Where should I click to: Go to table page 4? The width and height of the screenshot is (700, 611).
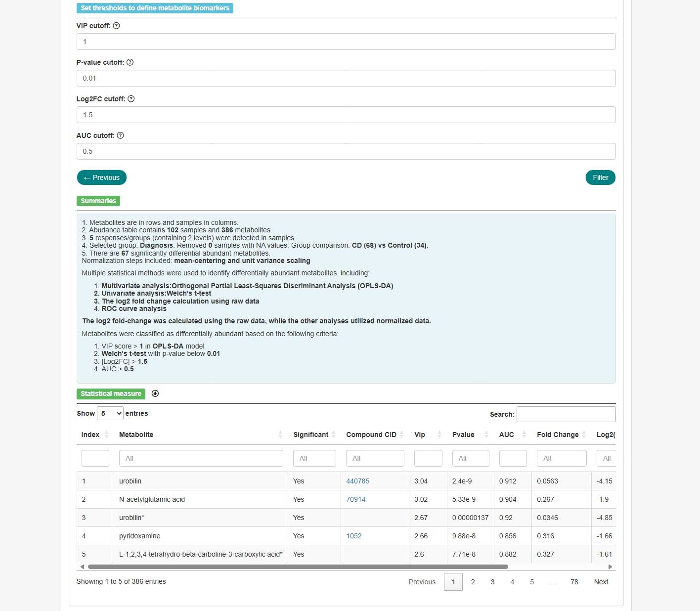pos(512,582)
